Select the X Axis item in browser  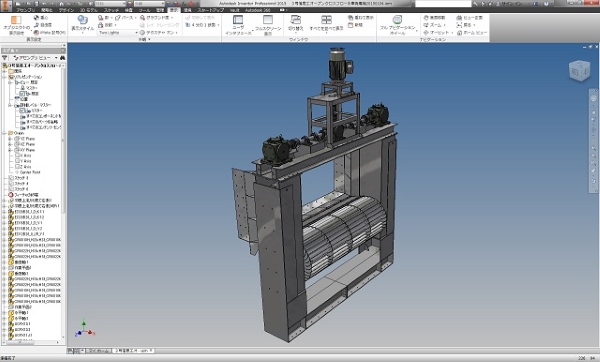(x=24, y=156)
